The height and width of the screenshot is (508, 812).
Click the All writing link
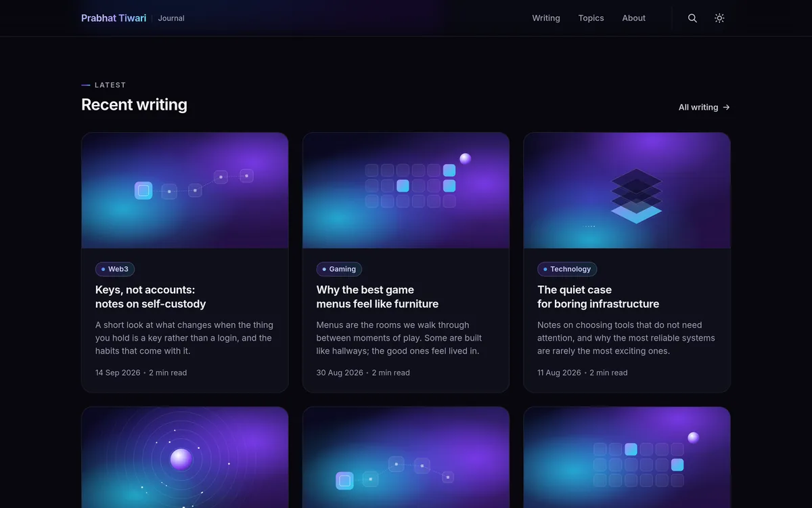coord(704,107)
